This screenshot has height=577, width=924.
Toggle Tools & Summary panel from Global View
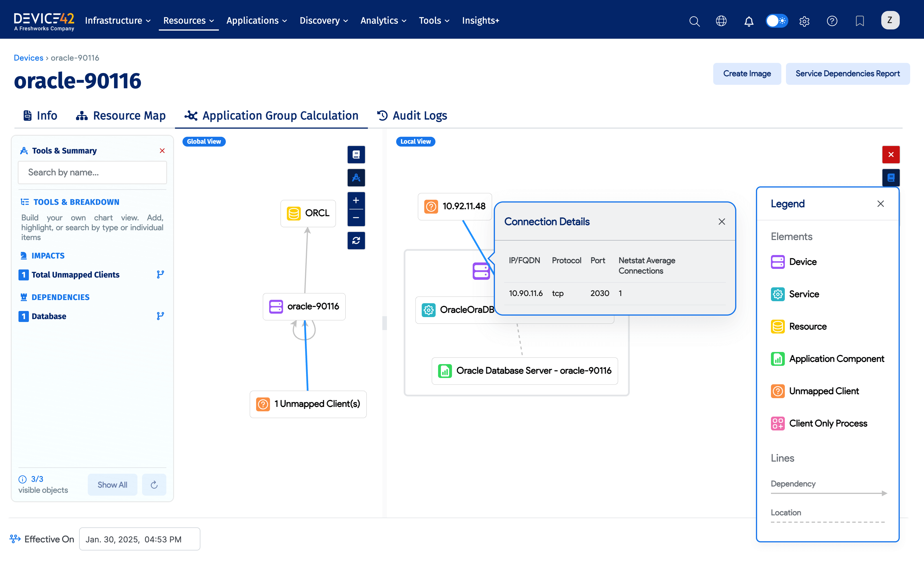(356, 177)
